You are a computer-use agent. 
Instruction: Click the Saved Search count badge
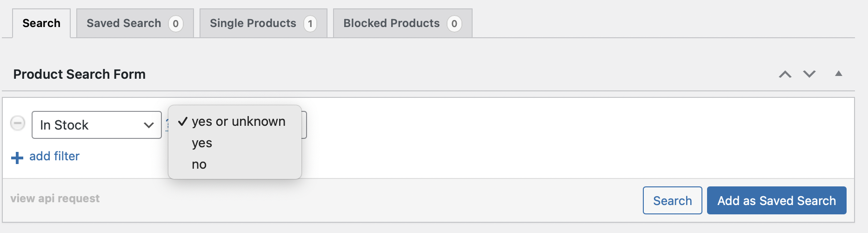click(x=175, y=24)
